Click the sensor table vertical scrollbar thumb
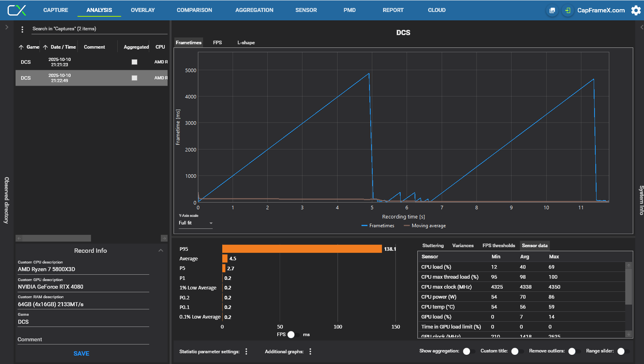644x364 pixels. (629, 286)
